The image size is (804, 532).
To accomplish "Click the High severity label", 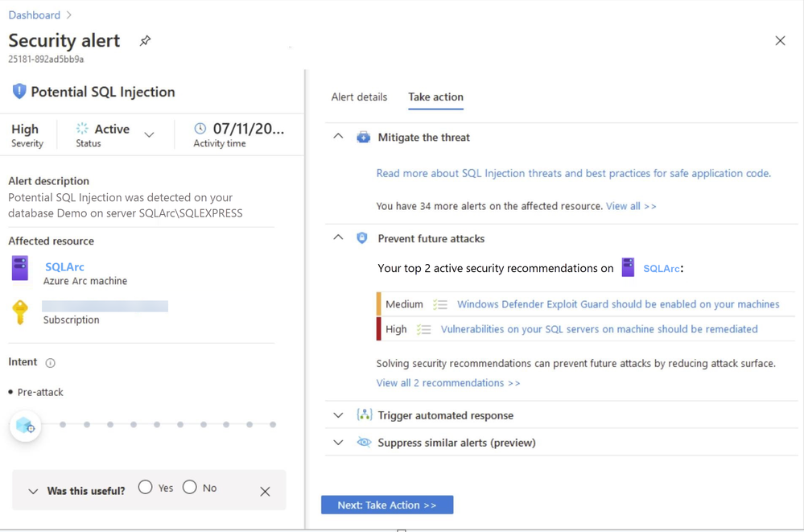I will pyautogui.click(x=25, y=129).
